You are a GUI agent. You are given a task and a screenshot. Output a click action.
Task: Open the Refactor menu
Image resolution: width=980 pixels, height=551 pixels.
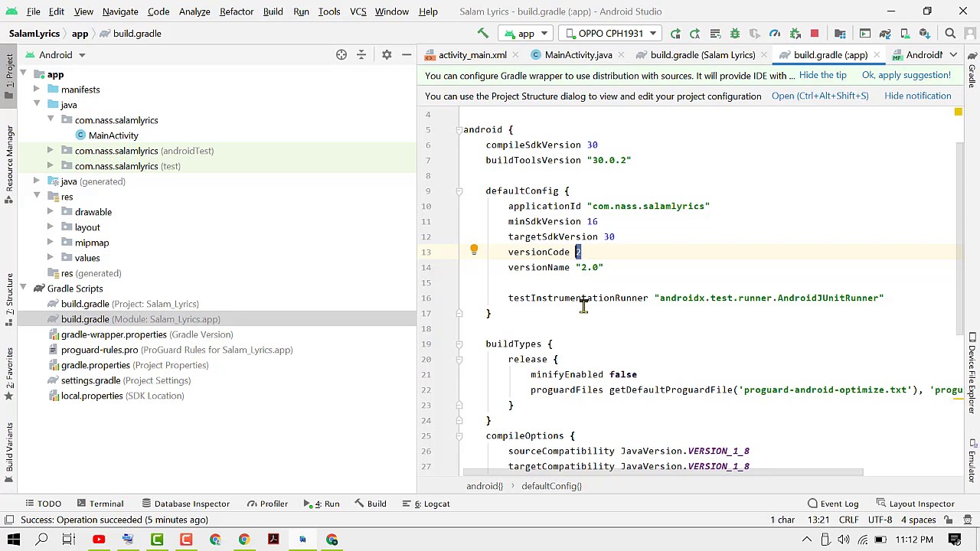pos(237,11)
